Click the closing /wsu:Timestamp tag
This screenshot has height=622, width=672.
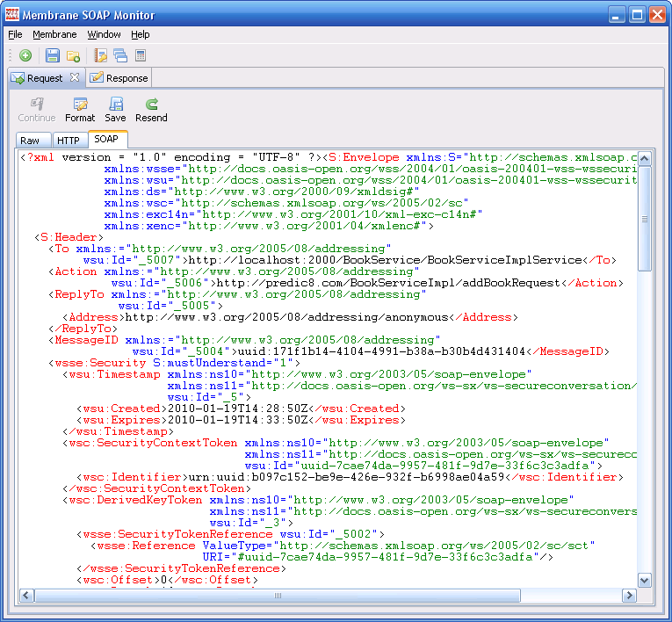[x=119, y=431]
